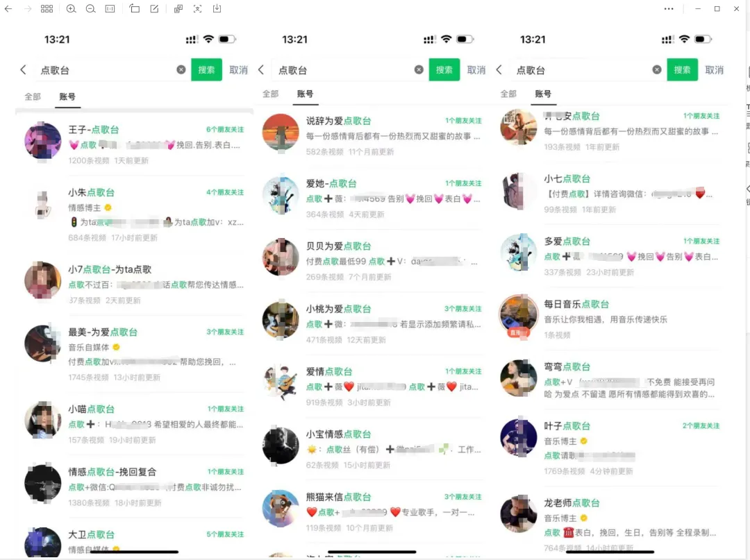Image resolution: width=750 pixels, height=560 pixels.
Task: Click the download save icon in toolbar
Action: [217, 8]
